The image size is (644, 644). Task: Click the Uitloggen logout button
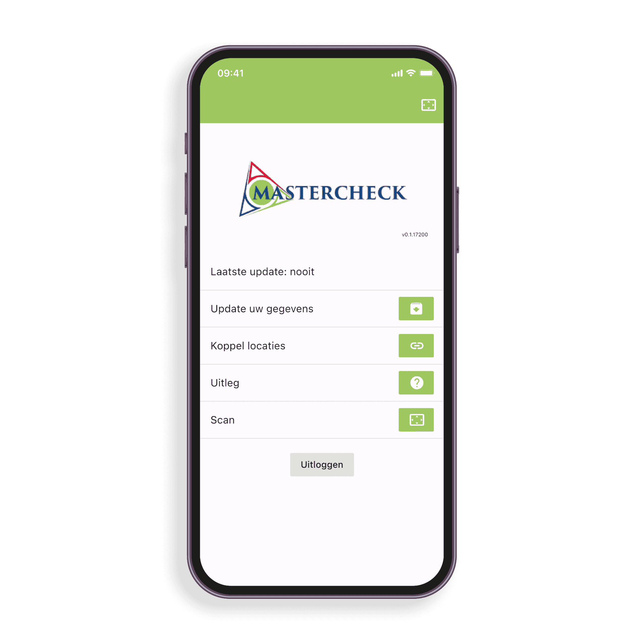[323, 464]
